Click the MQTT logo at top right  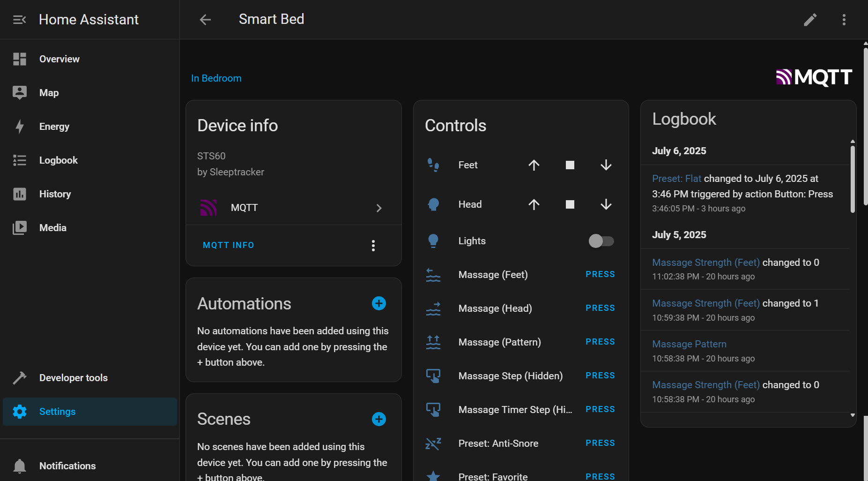point(814,77)
